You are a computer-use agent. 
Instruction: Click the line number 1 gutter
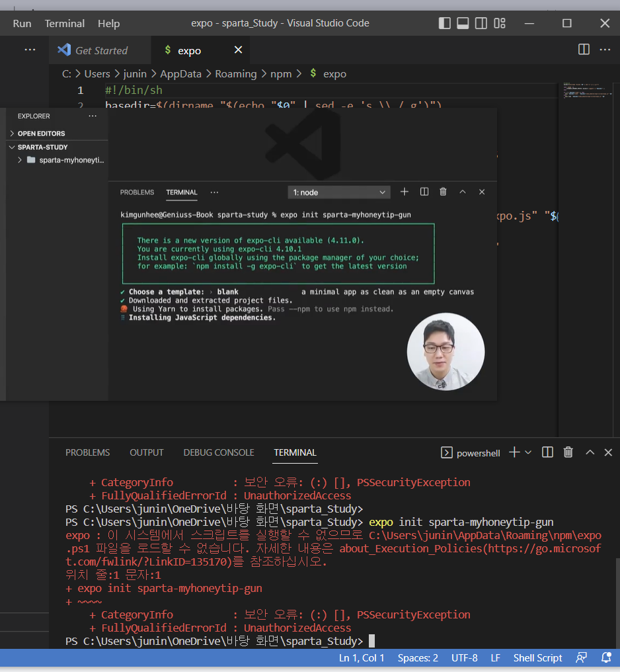(x=81, y=91)
